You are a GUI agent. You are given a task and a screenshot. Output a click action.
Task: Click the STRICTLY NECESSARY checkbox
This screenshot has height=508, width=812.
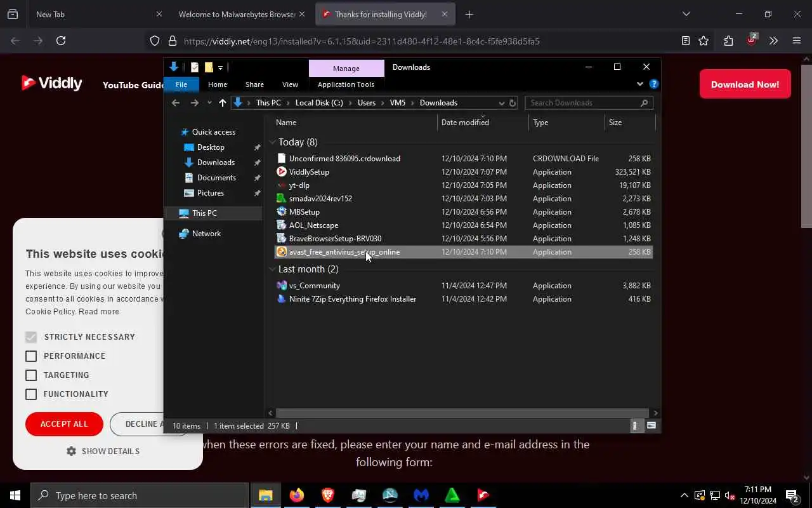click(31, 337)
